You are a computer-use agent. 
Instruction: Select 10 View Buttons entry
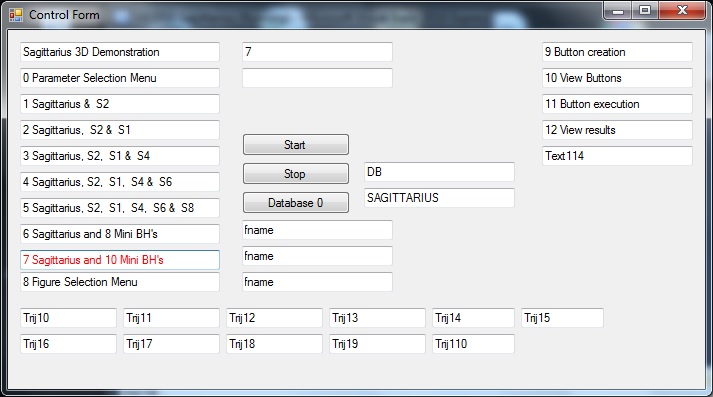tap(618, 78)
